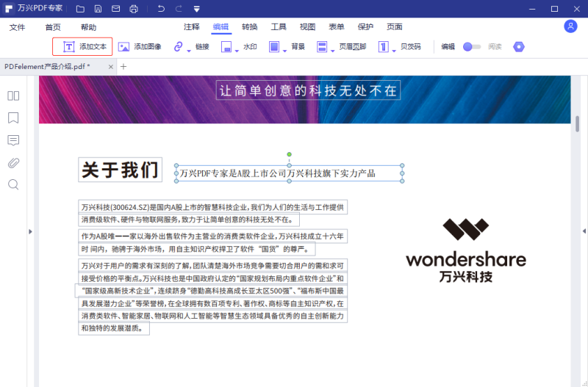588x387 pixels.
Task: Click the line starting 时 间内，驰骋于海外市场
Action: coord(196,249)
